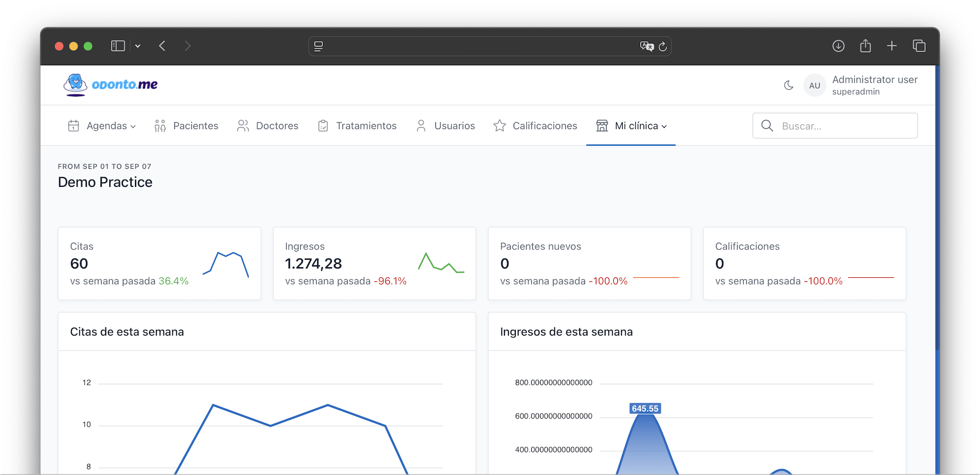The width and height of the screenshot is (980, 475).
Task: Click the 645.55 data label
Action: click(645, 408)
